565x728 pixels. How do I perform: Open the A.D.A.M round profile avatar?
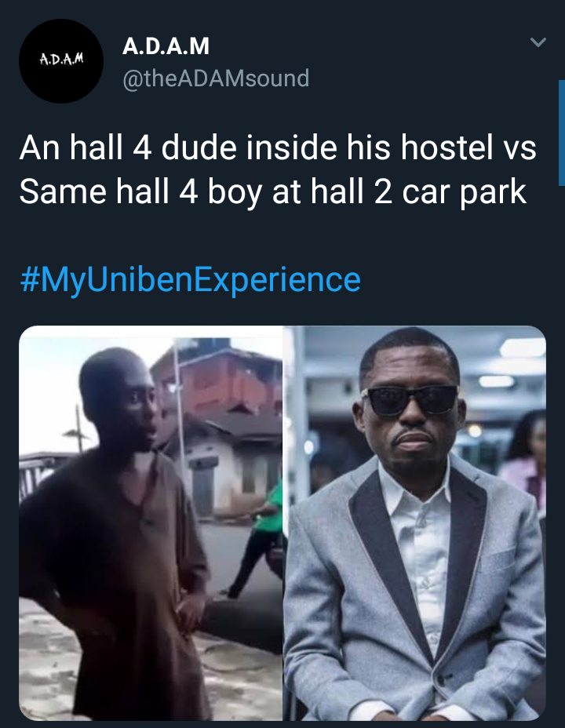(61, 61)
